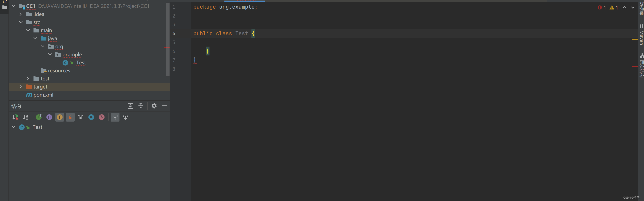Image resolution: width=644 pixels, height=201 pixels.
Task: Sort structure members alphabetically
Action: click(x=25, y=117)
